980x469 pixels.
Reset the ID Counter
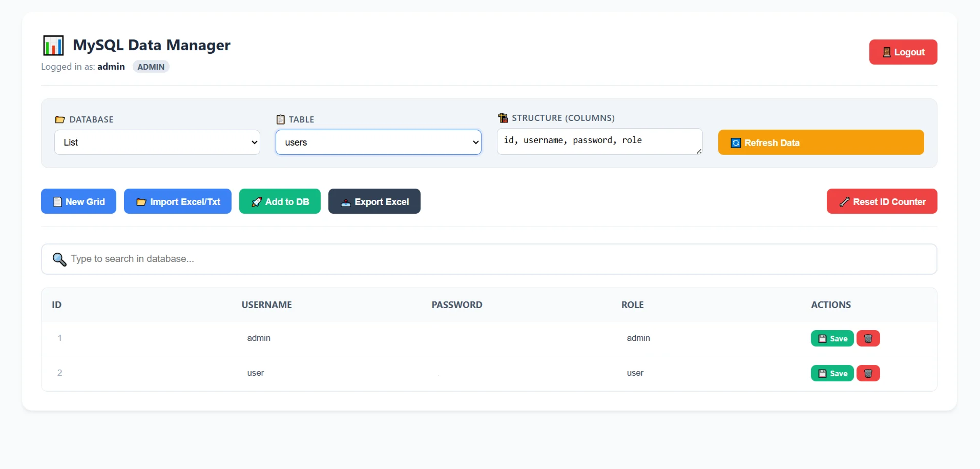882,201
